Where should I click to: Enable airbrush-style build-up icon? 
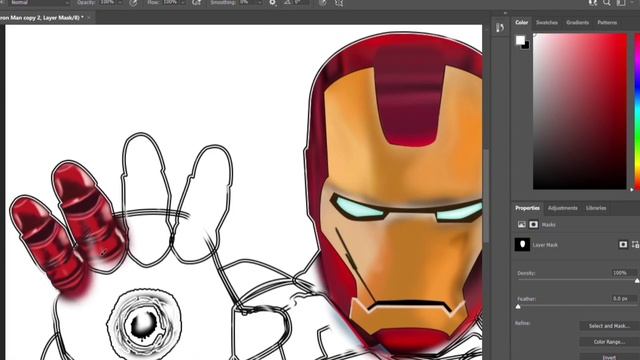tap(196, 3)
